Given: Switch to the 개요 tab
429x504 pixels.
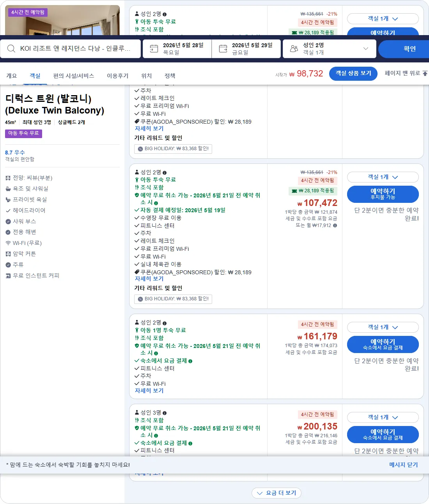Looking at the screenshot, I should click(12, 76).
